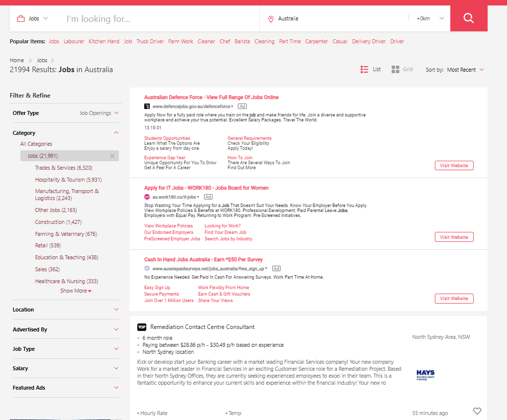Visit Website for Cash In Hand Jobs ad
507x420 pixels.
click(x=454, y=299)
